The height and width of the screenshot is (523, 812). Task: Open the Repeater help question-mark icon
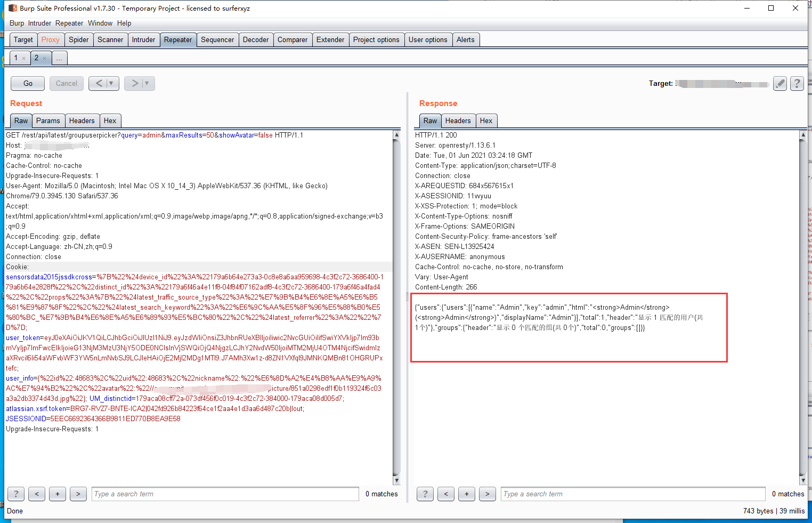(x=797, y=83)
